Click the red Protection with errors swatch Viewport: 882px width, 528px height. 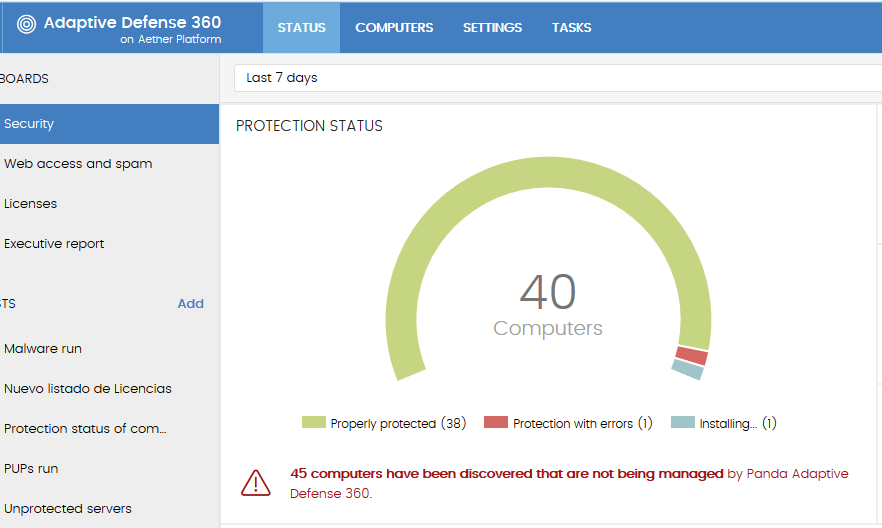[x=496, y=422]
